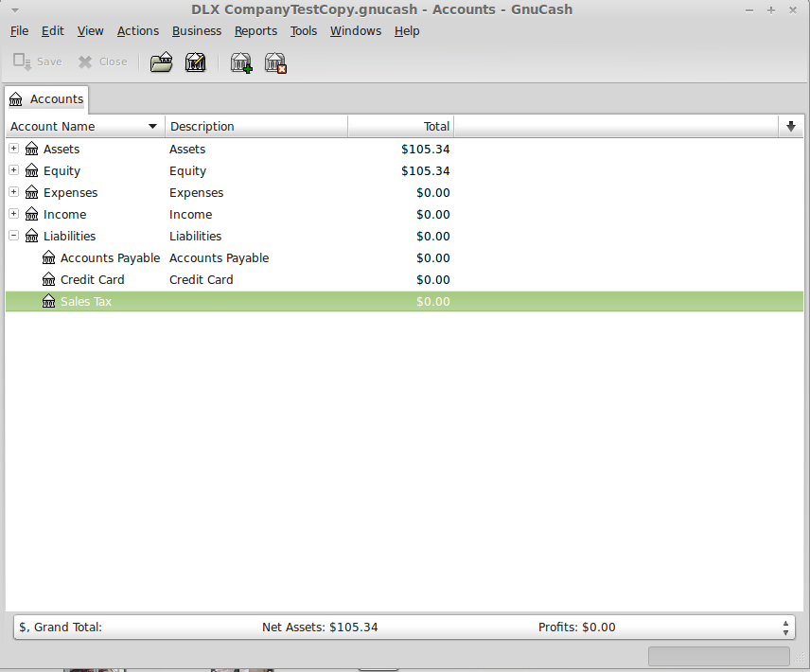Expand the Assets account tree
Image resolution: width=810 pixels, height=672 pixels.
(x=14, y=149)
